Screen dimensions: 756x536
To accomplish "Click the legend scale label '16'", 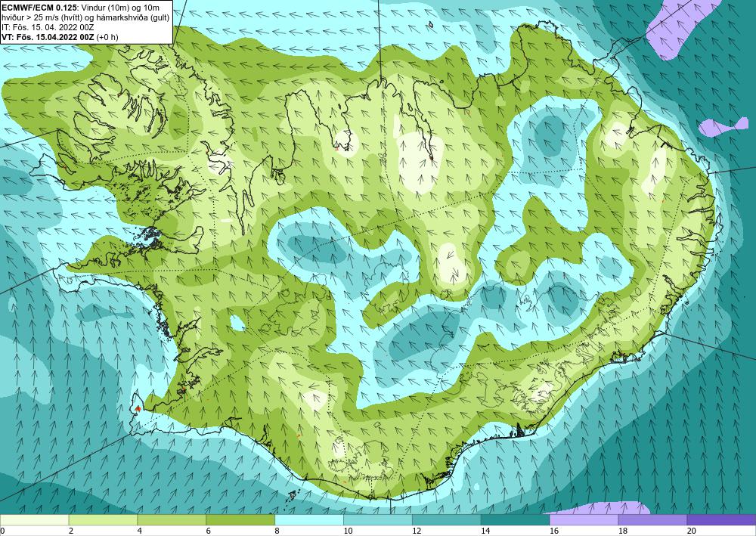I will click(553, 531).
